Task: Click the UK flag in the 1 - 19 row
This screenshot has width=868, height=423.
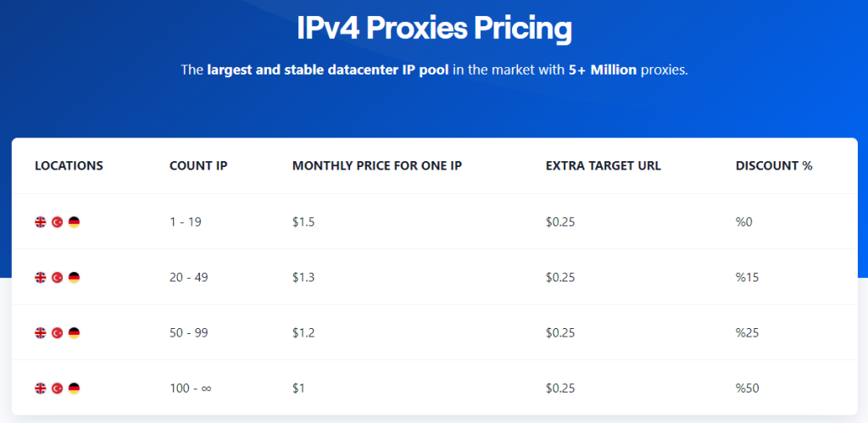Action: pos(40,222)
